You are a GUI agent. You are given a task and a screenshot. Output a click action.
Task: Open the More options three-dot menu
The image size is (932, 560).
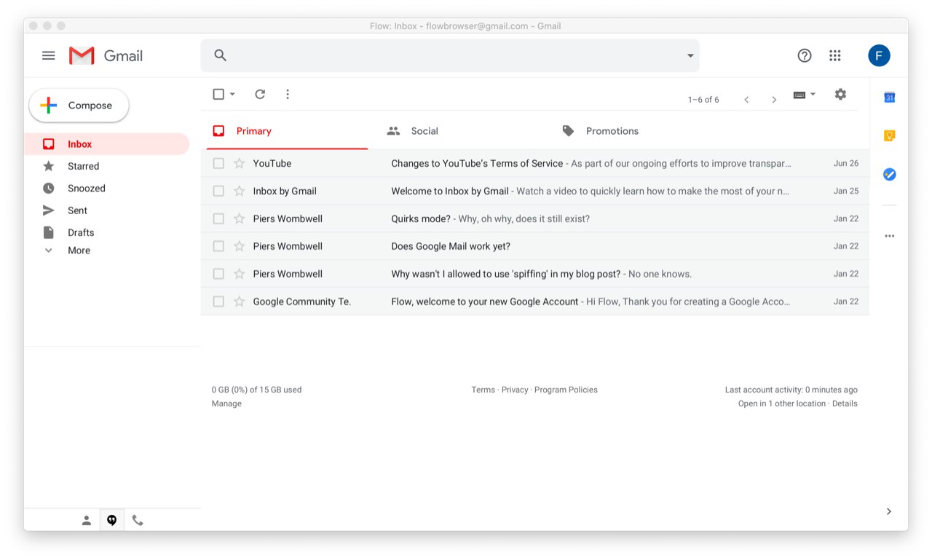pyautogui.click(x=288, y=94)
